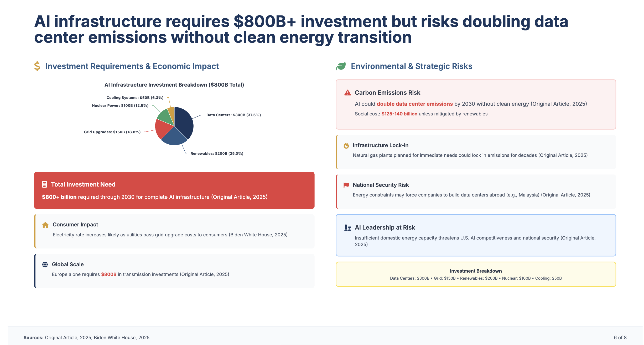Click the label 'Renewables: $200B (25.0%)'
644x345 pixels.
(x=217, y=153)
